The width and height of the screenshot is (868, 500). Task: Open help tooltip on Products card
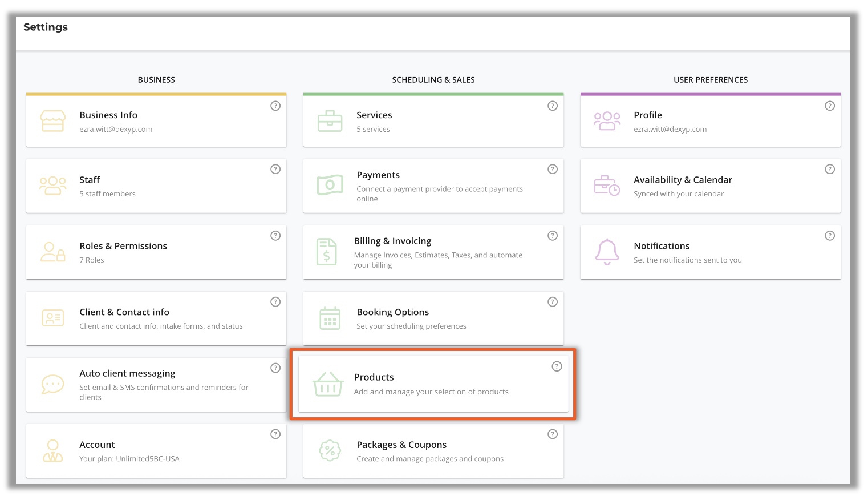coord(557,366)
